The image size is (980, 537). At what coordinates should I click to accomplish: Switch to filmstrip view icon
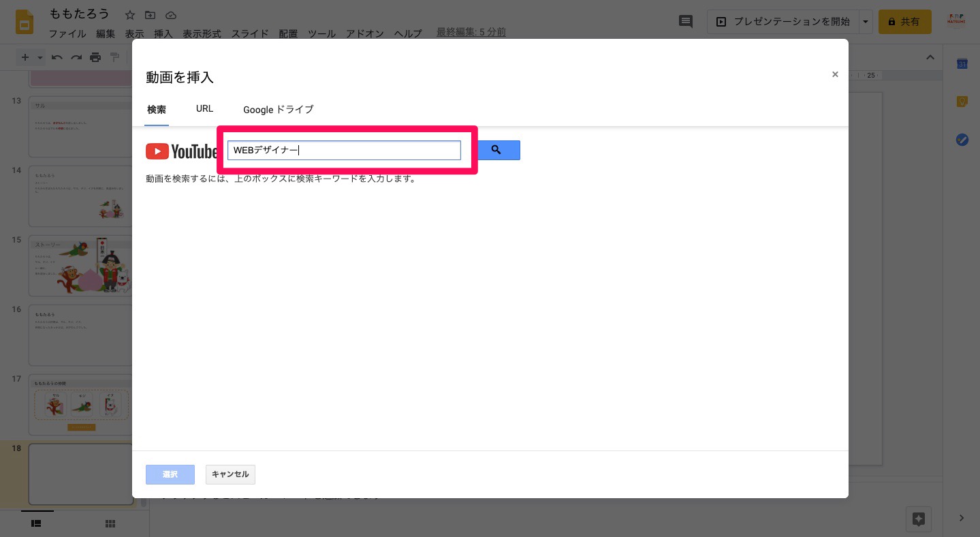[x=37, y=523]
